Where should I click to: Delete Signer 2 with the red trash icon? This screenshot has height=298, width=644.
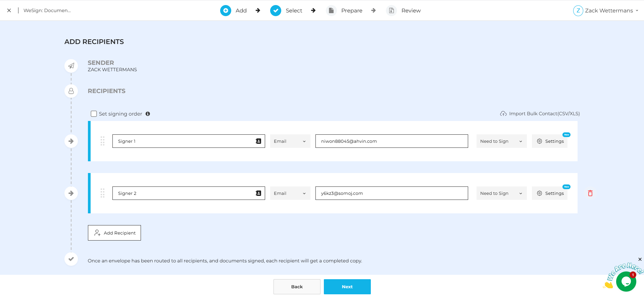pyautogui.click(x=590, y=193)
